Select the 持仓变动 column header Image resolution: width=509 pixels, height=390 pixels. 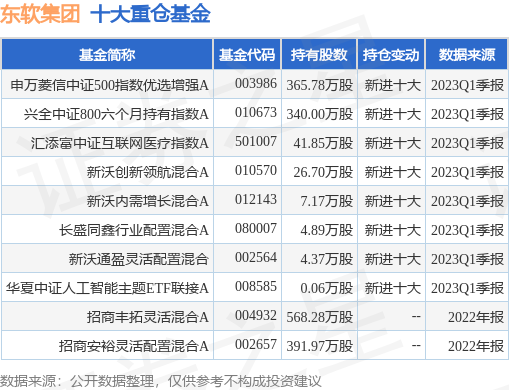tap(391, 55)
